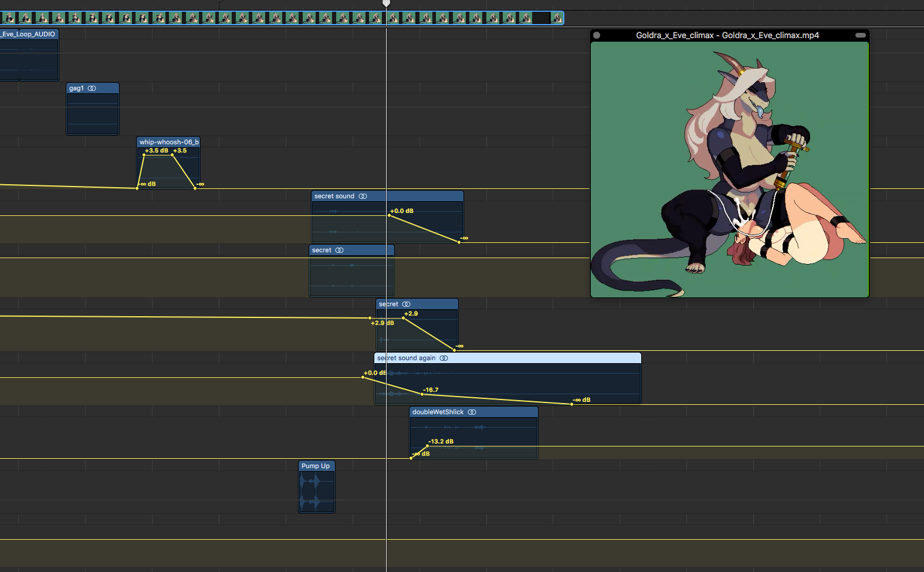Select the -13.2 dB automation point in doubleWetShlick
The width and height of the screenshot is (924, 572).
click(427, 446)
